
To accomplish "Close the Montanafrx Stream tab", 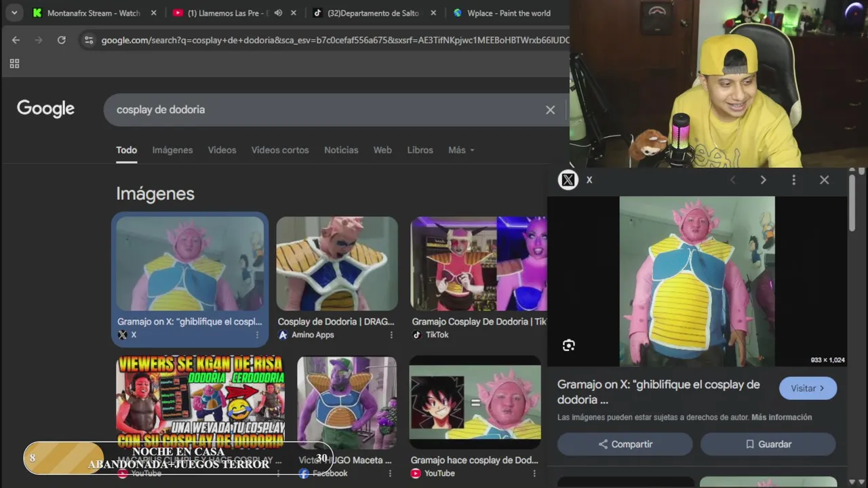I will pos(154,13).
